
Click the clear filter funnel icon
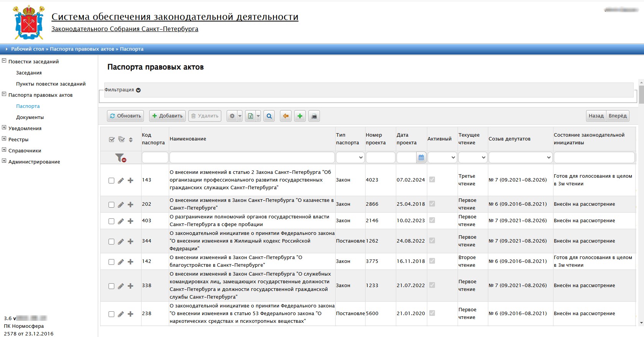click(x=120, y=158)
